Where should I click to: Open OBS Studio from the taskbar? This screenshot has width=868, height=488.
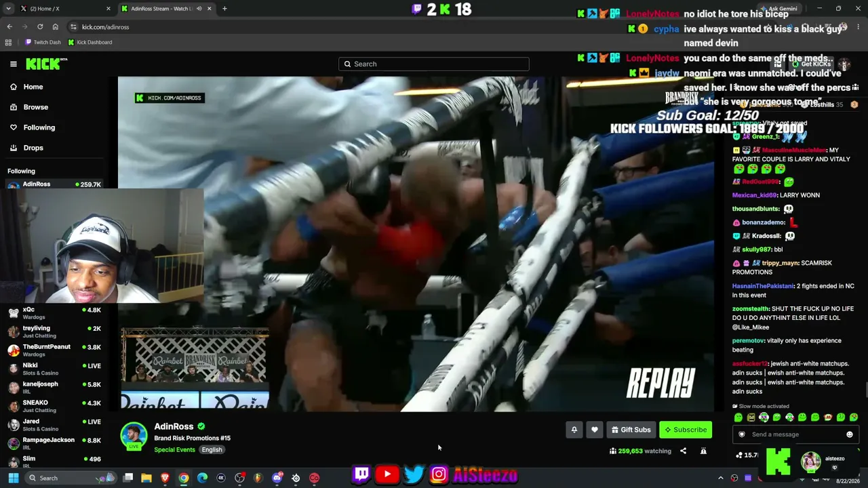point(239,478)
